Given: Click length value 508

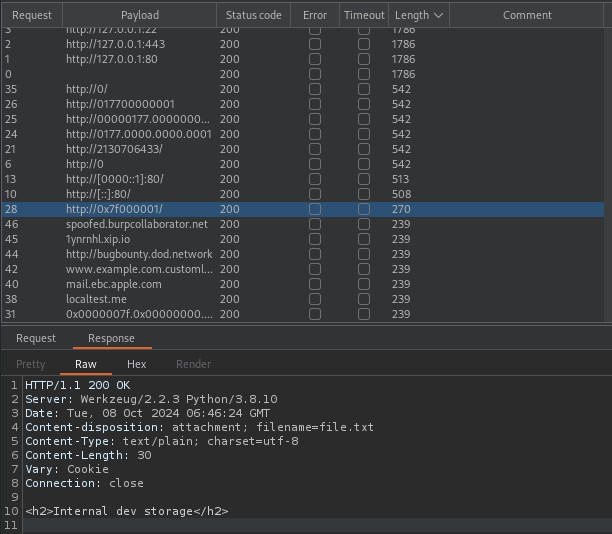Looking at the screenshot, I should 402,194.
